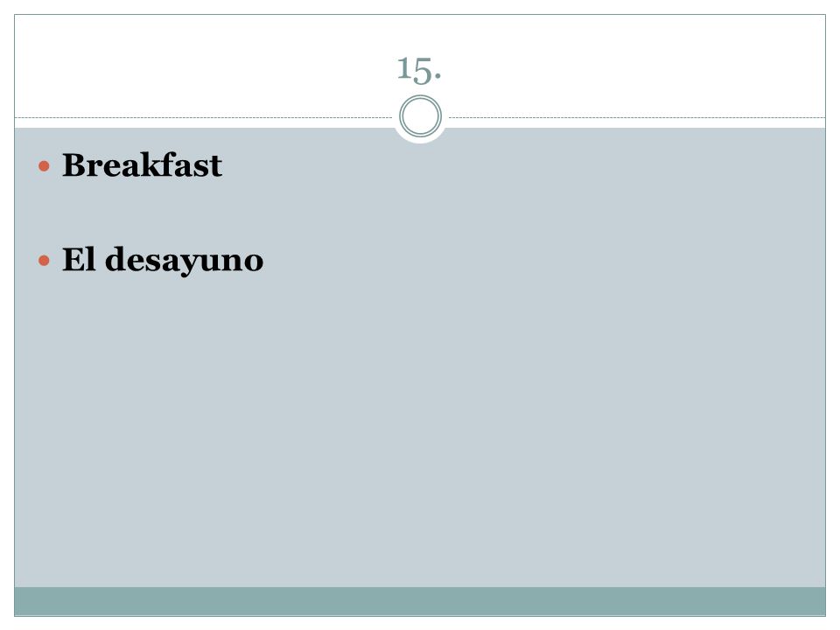Click the word "desayuno"
Image resolution: width=840 pixels, height=630 pixels.
click(x=185, y=261)
